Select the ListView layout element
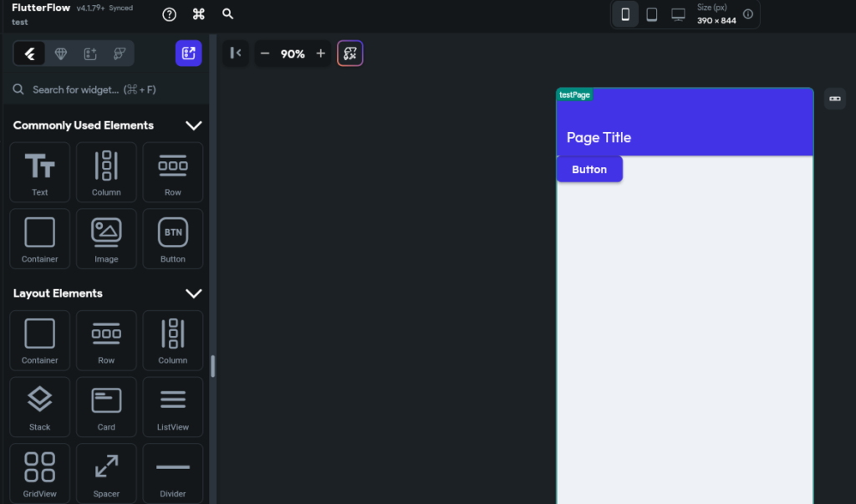The height and width of the screenshot is (504, 856). pyautogui.click(x=173, y=406)
